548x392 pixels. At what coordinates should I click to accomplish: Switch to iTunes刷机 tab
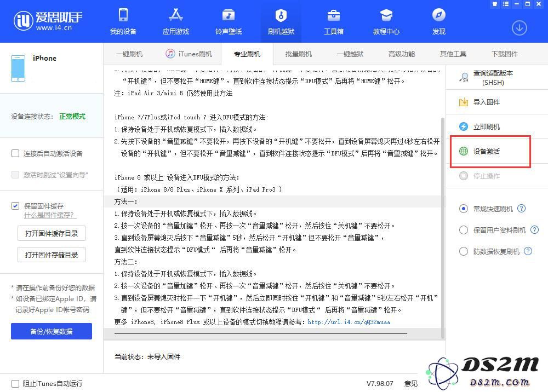[x=189, y=54]
